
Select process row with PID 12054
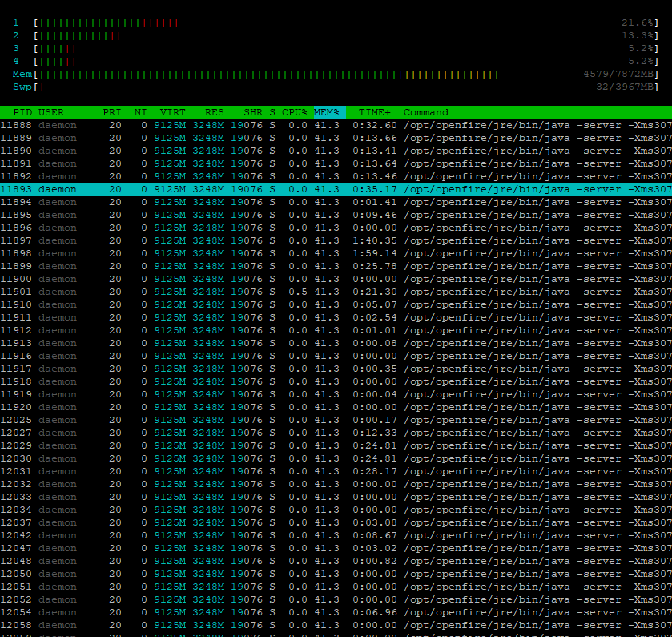(x=336, y=613)
